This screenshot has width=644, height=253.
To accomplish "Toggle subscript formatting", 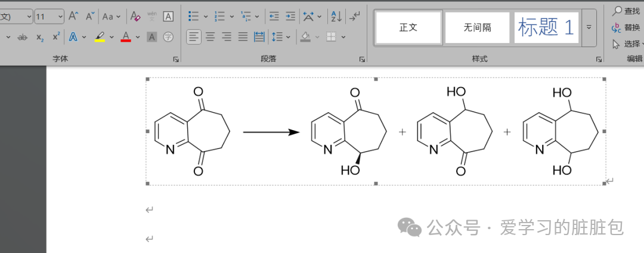I will [40, 37].
